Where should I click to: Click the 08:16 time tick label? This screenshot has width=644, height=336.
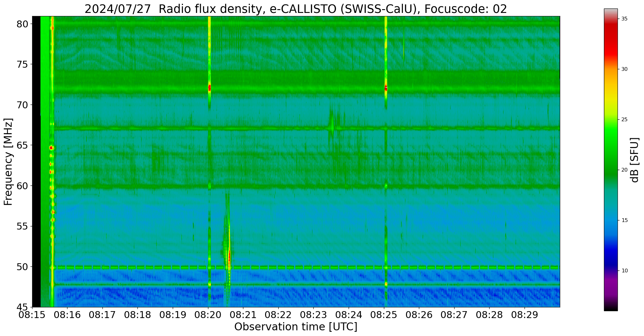click(67, 315)
